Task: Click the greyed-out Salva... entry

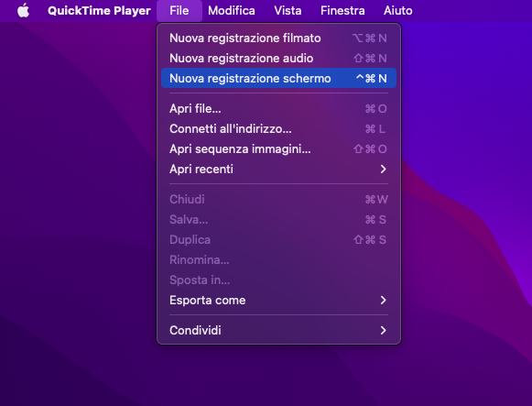Action: pos(278,219)
